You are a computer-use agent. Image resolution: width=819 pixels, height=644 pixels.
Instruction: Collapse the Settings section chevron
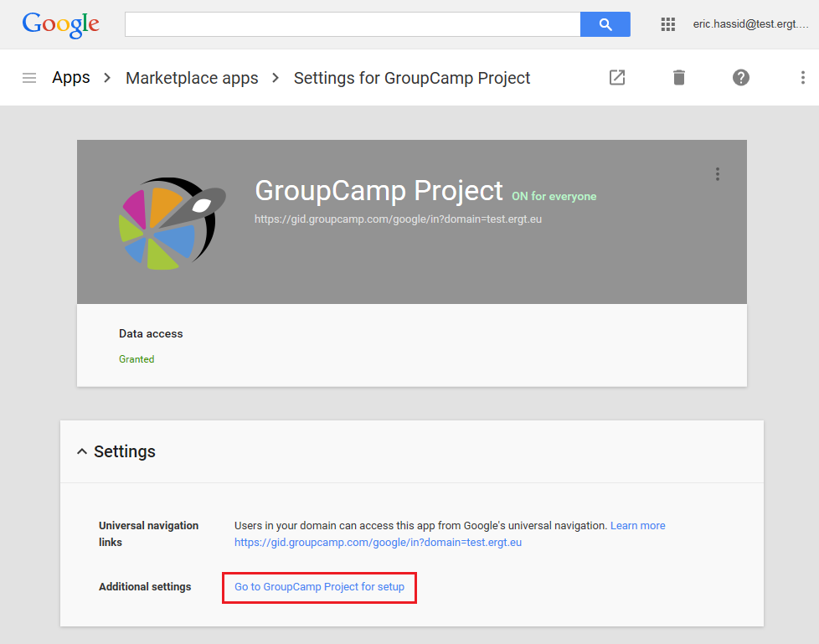(82, 451)
